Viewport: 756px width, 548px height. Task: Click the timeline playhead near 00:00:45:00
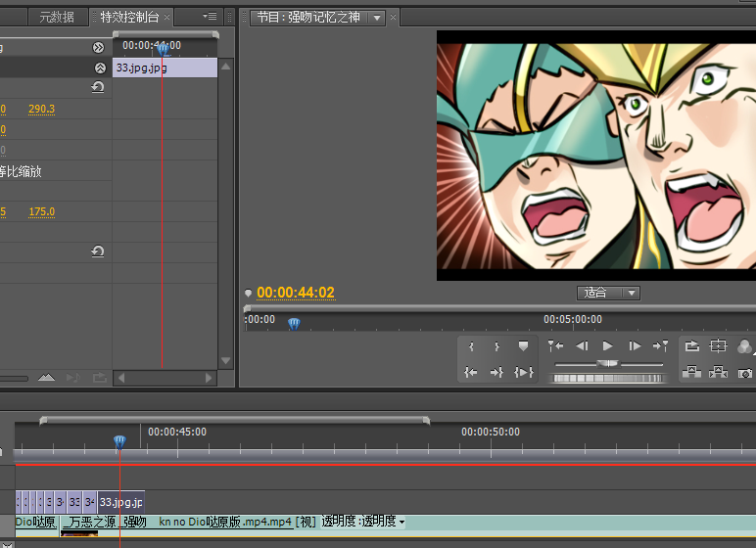coord(119,442)
